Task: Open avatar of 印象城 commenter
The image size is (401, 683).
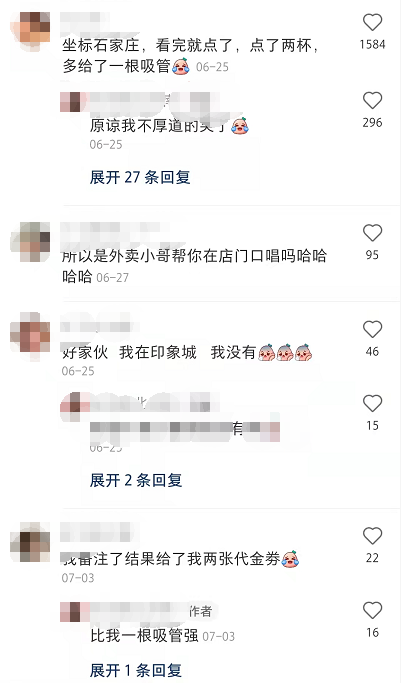Action: (30, 337)
